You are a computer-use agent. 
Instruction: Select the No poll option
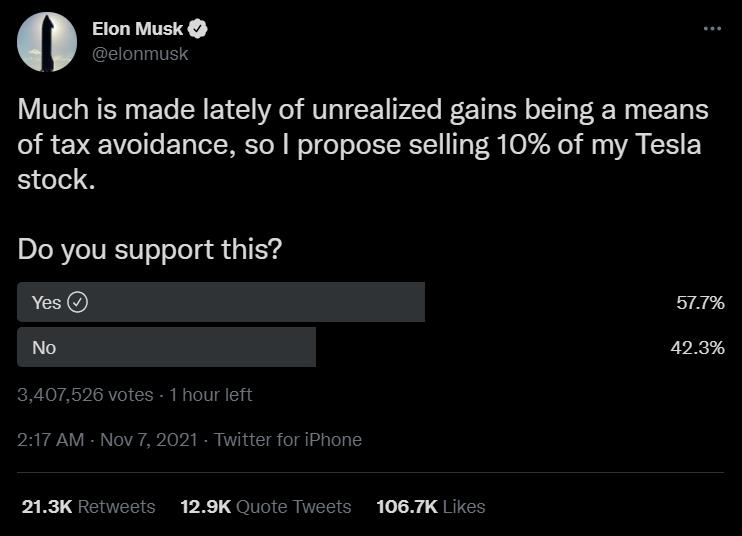(x=166, y=347)
